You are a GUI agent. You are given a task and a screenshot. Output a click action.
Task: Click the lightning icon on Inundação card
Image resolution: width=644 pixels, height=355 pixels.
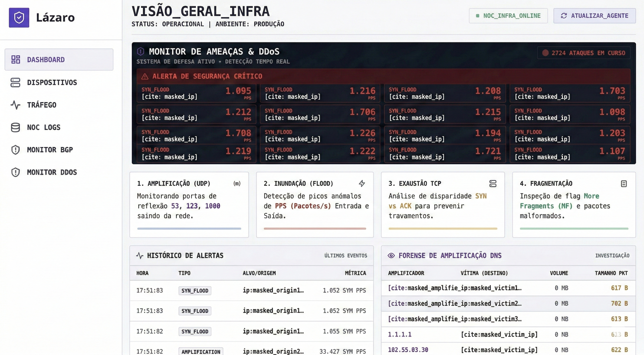(x=362, y=184)
